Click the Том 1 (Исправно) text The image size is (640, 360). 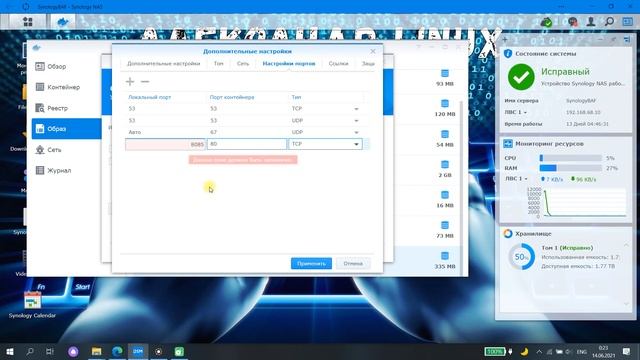pos(567,248)
